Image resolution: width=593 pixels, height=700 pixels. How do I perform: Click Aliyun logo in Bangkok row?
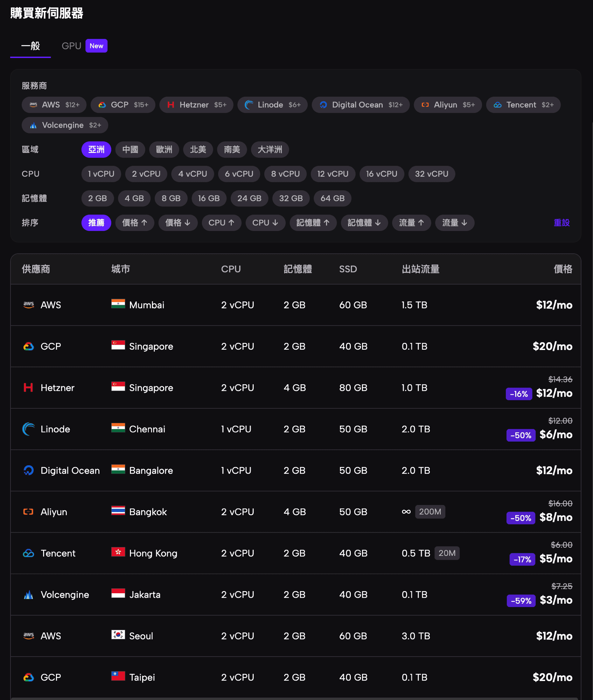coord(28,512)
